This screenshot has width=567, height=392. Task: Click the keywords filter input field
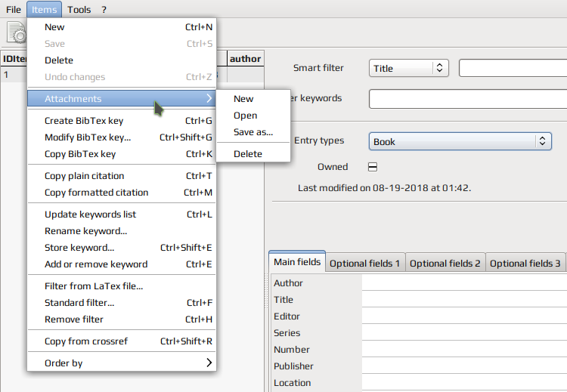tap(468, 99)
